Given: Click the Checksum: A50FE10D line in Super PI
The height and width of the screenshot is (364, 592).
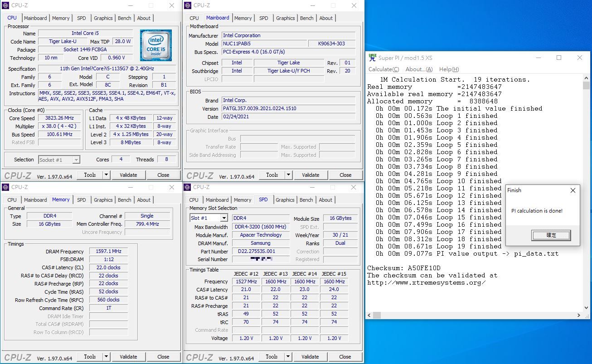Looking at the screenshot, I should [x=404, y=268].
